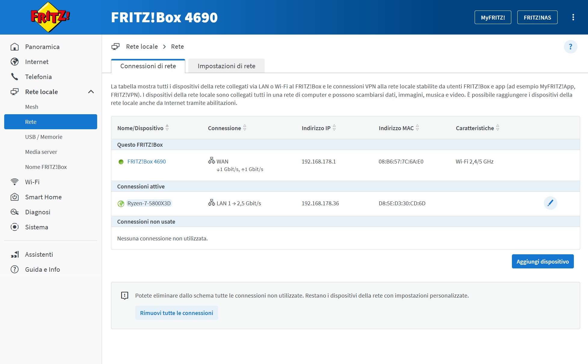Image resolution: width=588 pixels, height=364 pixels.
Task: Click the FRITZ!Box 4690 page title
Action: click(x=164, y=17)
